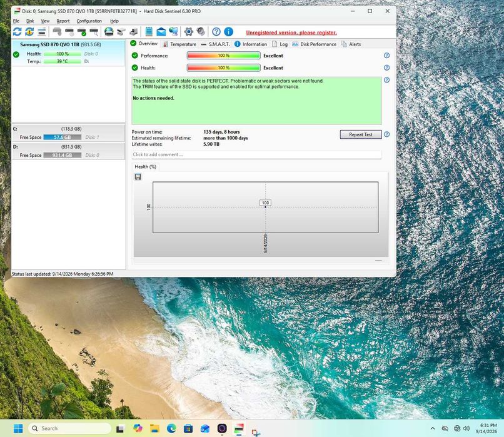Click help icon beside Health row

click(x=386, y=68)
